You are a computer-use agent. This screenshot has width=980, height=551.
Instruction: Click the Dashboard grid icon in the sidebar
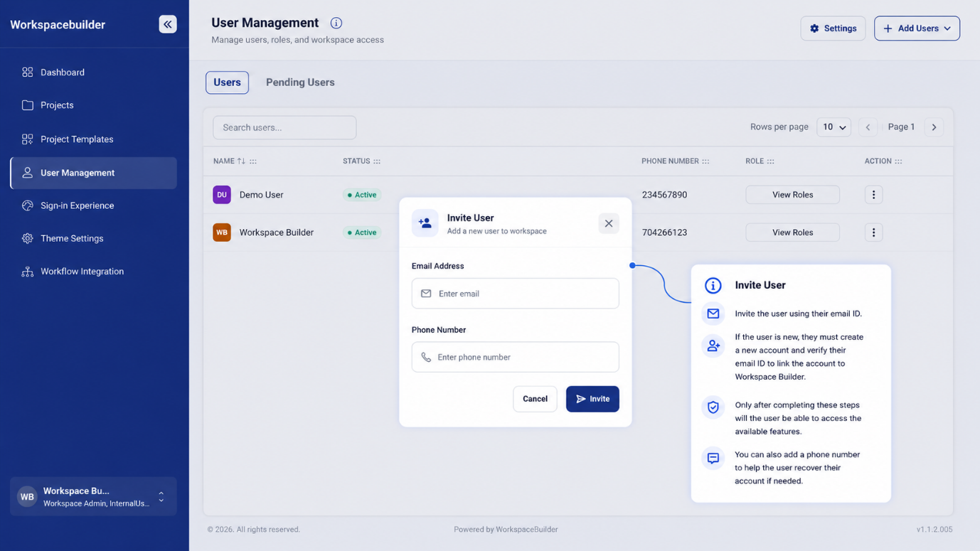tap(28, 72)
